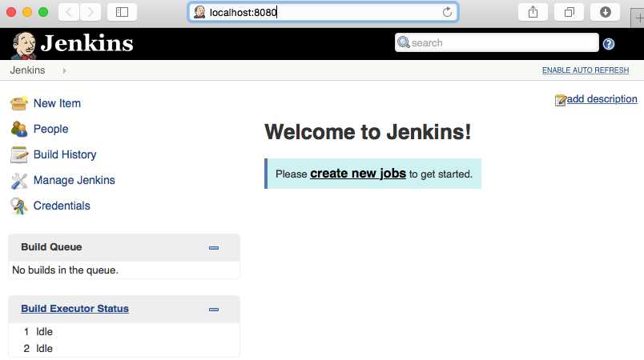Open a new tab with plus button
Viewport: 644px width, 360px height.
tap(638, 18)
